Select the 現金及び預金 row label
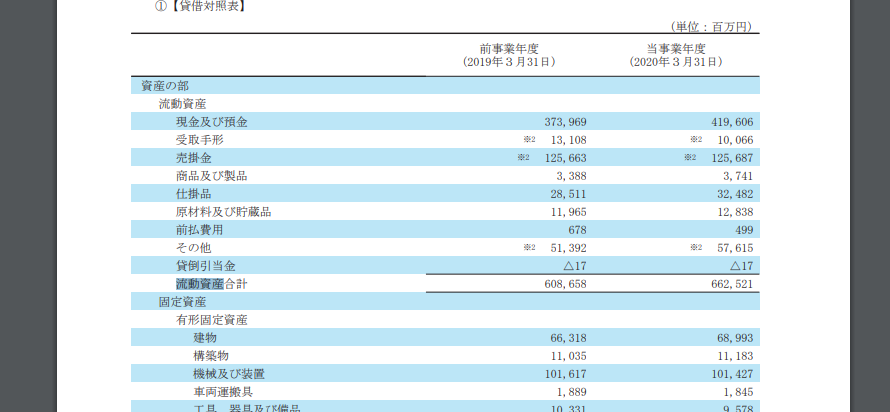This screenshot has width=890, height=412. pyautogui.click(x=212, y=122)
